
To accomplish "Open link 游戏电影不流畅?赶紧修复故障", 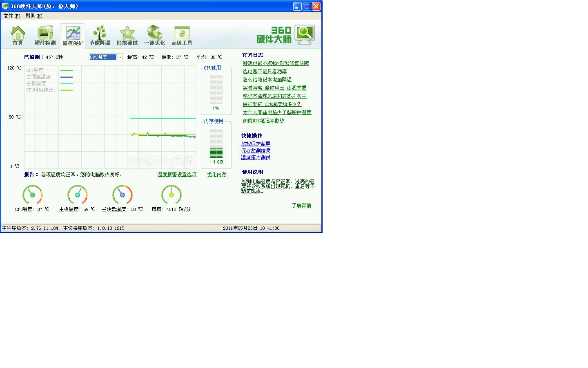I will (x=276, y=63).
